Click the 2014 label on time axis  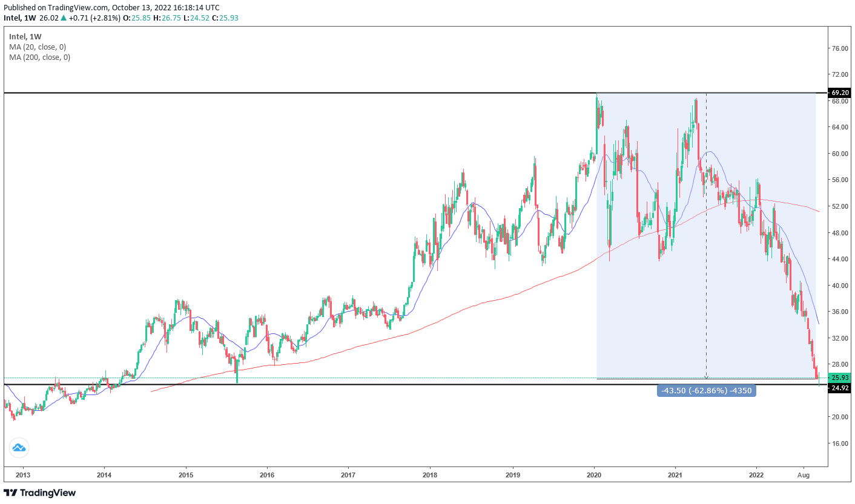(104, 476)
